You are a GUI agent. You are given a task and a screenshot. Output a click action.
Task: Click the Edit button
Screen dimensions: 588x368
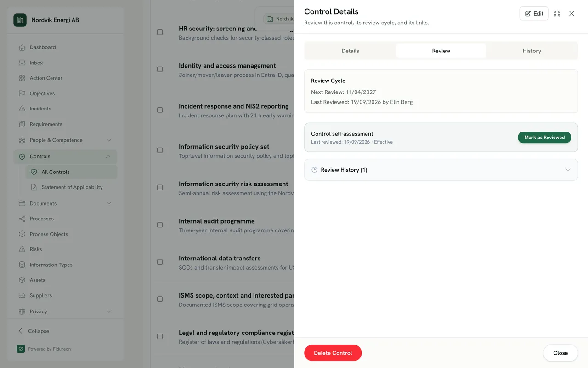[x=534, y=13]
